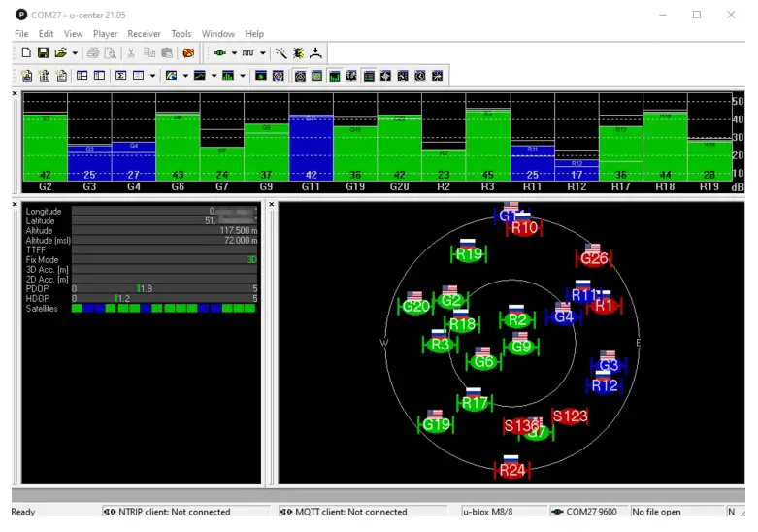Click the magic wand autobauding icon

tap(281, 52)
